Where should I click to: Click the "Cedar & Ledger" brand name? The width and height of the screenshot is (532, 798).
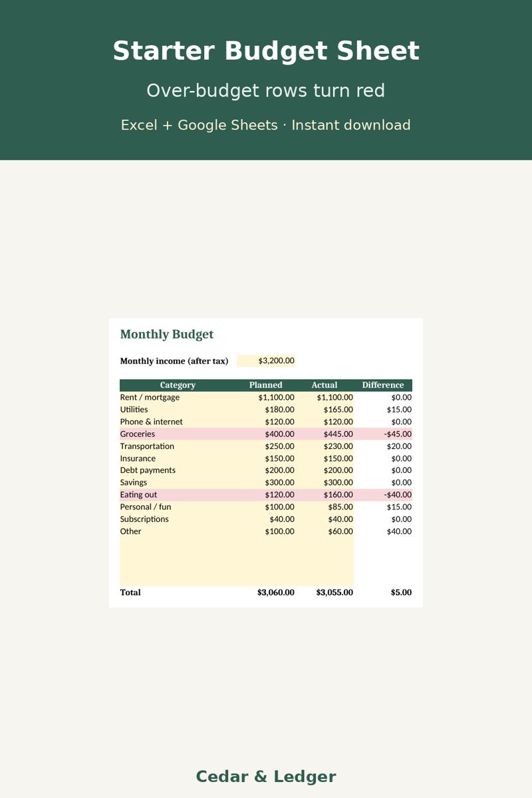[266, 777]
